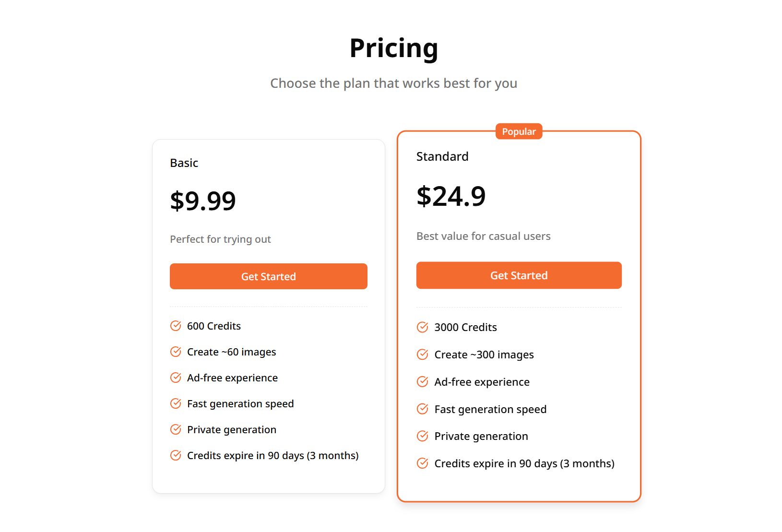Click the Standard plan Credits expire checkmark icon

click(422, 464)
